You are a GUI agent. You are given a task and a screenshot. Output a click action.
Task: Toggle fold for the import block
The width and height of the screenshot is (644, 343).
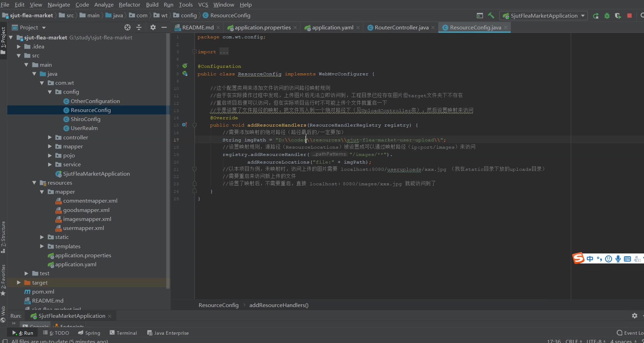click(x=195, y=52)
